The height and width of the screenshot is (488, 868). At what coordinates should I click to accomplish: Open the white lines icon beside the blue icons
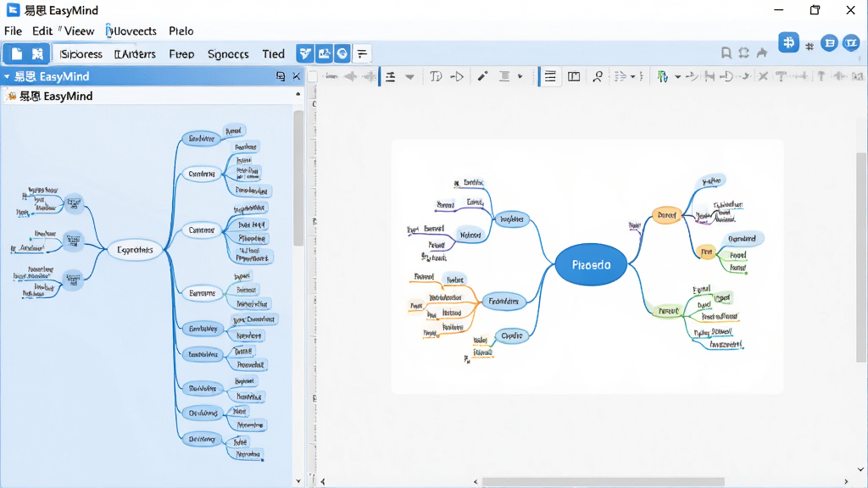362,53
